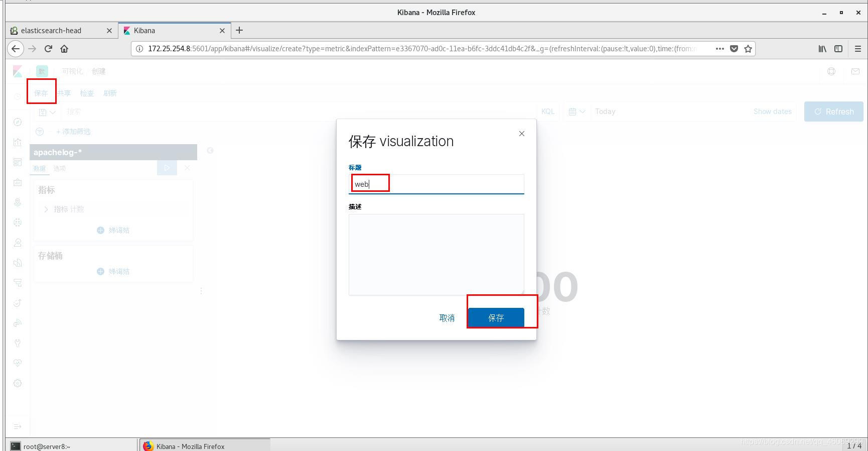Open Infrastructure metrics icon in sidebar
The width and height of the screenshot is (868, 451).
tap(18, 243)
